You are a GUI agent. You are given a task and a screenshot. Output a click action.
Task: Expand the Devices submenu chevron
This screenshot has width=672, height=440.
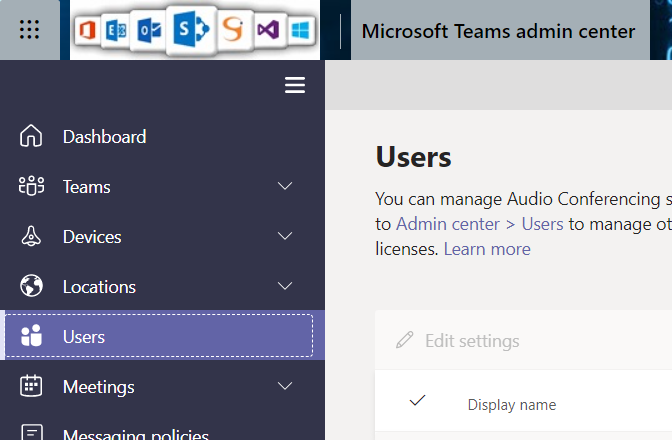coord(285,237)
